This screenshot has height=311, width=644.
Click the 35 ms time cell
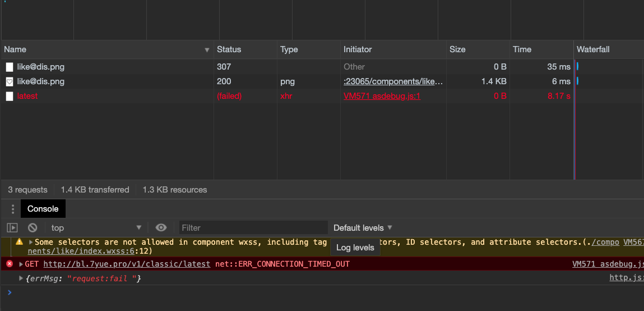tap(559, 67)
